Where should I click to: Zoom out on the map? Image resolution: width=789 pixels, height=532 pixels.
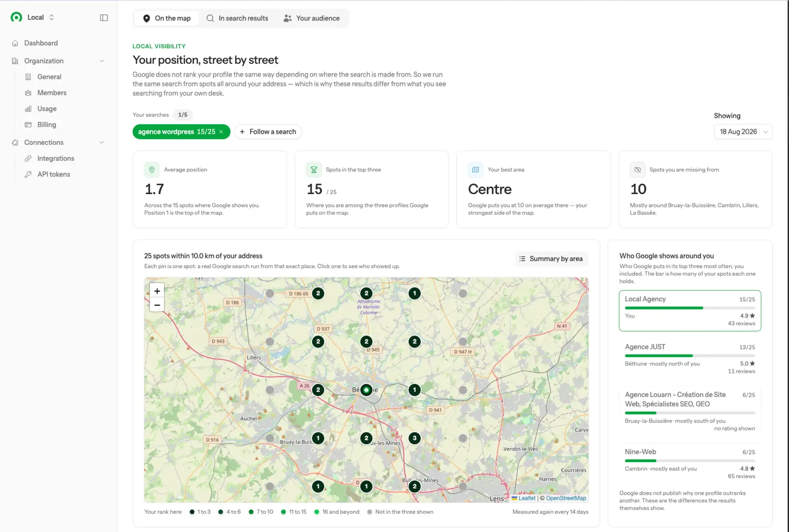point(157,305)
